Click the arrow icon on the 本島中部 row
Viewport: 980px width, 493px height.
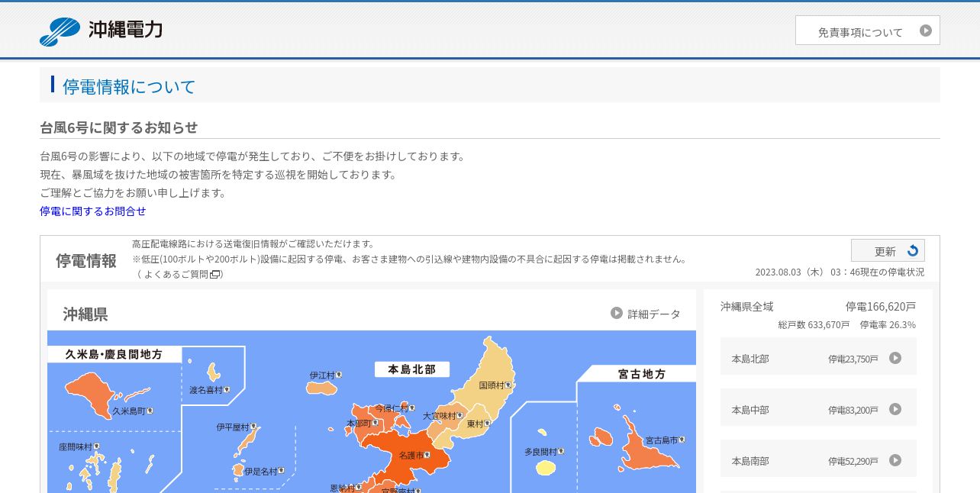895,409
